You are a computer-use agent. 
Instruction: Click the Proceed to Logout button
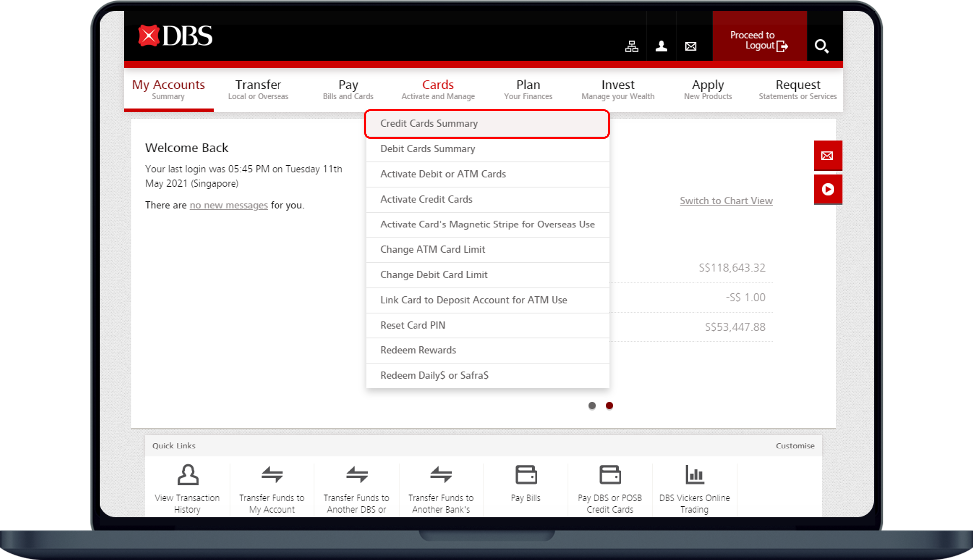point(759,36)
